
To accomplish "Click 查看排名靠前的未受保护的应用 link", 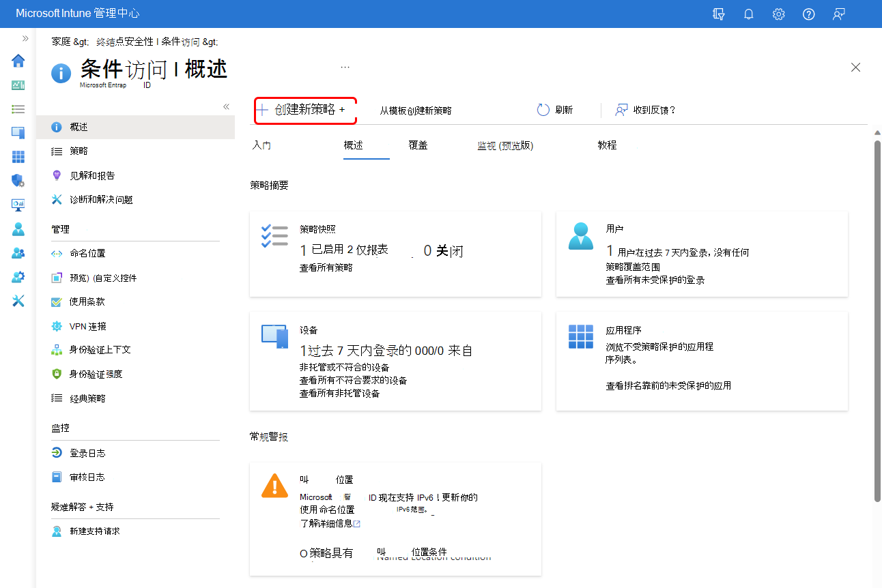I will point(668,385).
